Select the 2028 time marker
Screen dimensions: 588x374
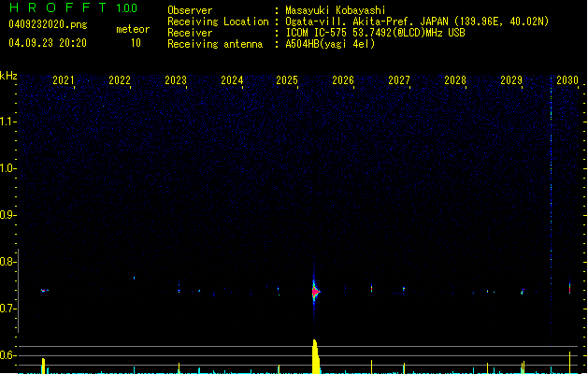pos(455,81)
